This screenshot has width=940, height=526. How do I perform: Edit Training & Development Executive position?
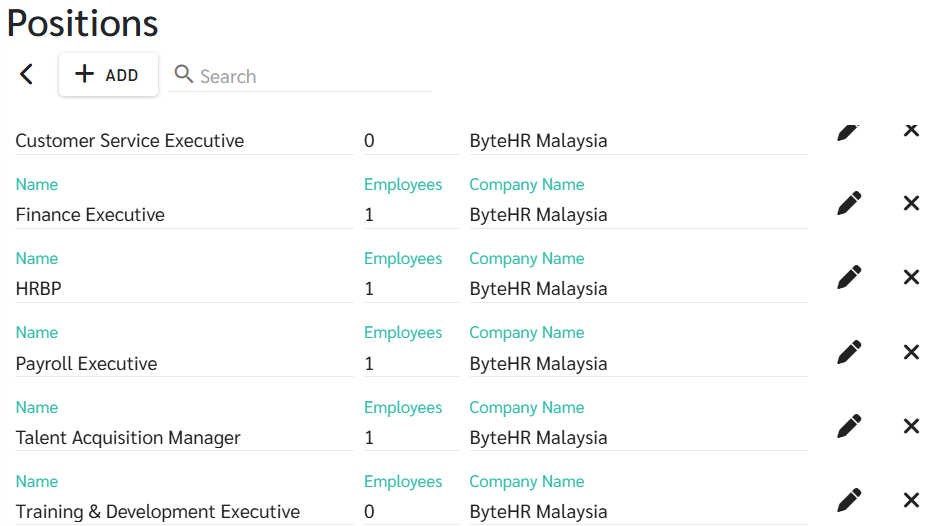[849, 500]
